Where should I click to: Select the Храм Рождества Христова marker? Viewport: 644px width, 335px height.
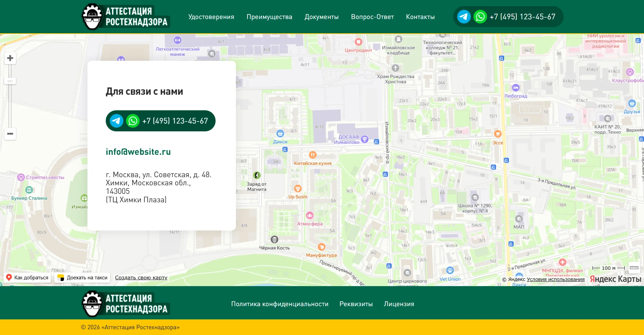[x=395, y=68]
